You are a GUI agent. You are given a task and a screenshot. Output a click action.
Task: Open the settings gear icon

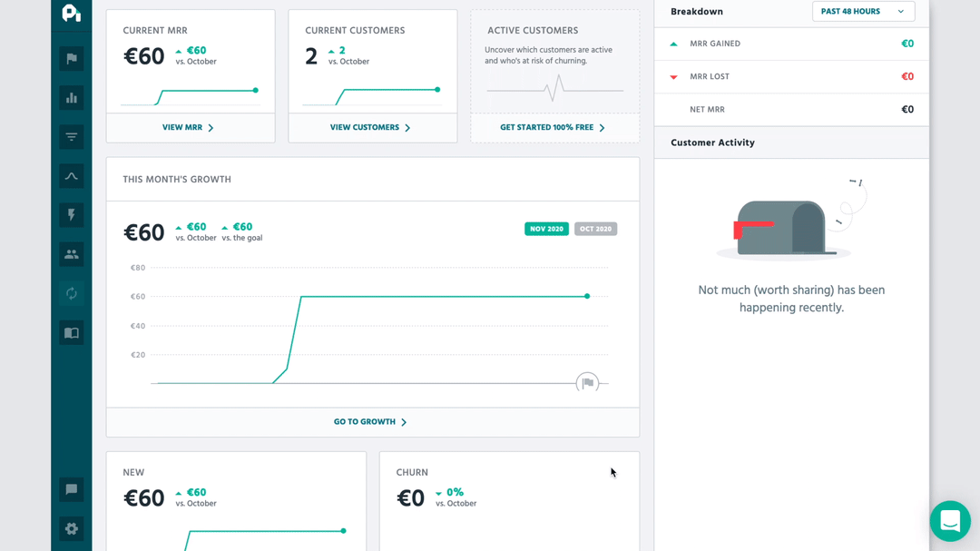[x=71, y=528]
